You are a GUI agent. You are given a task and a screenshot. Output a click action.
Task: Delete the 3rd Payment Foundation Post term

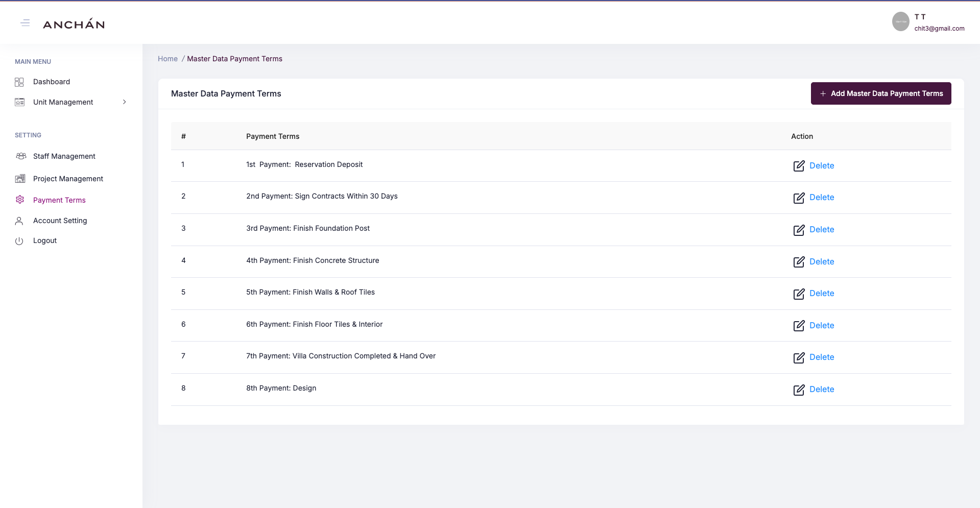click(822, 229)
